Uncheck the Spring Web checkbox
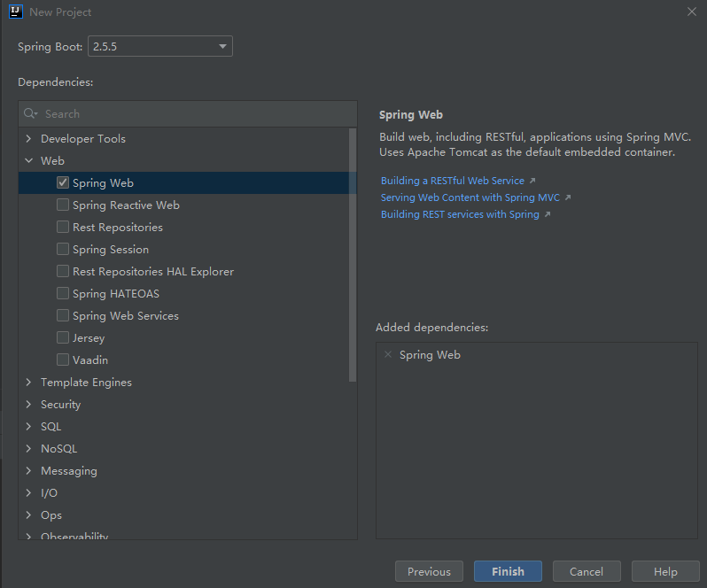Viewport: 707px width, 588px height. 63,182
